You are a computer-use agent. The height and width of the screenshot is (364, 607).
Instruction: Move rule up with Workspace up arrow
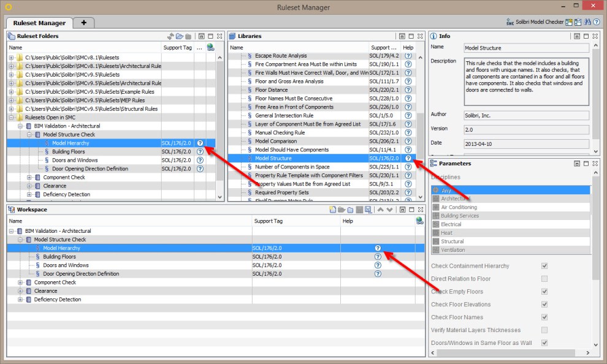coord(380,210)
